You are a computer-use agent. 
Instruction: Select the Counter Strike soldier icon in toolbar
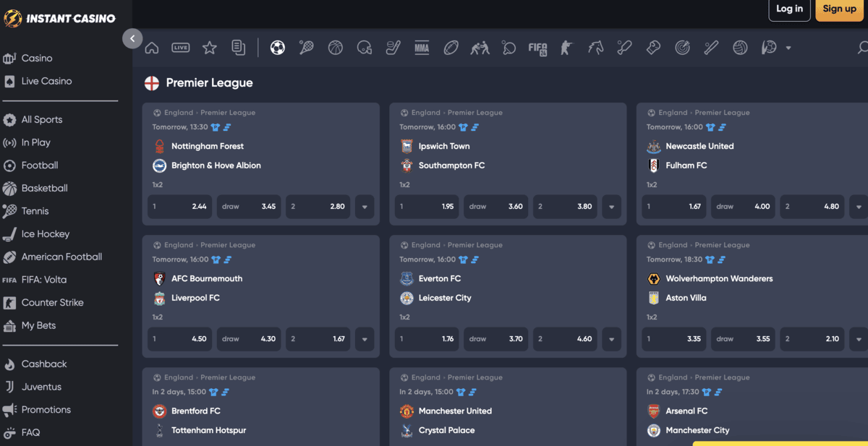566,48
